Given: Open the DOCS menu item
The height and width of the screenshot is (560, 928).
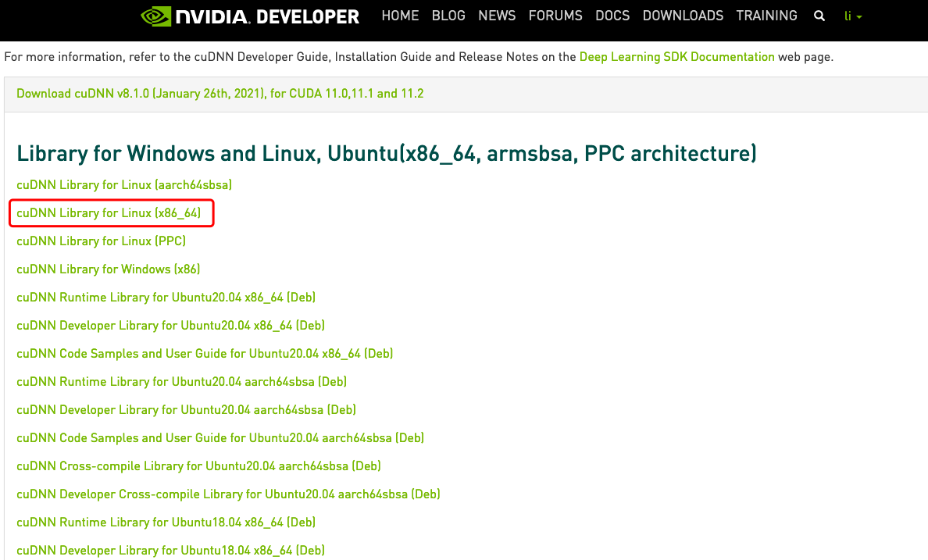Looking at the screenshot, I should 612,16.
